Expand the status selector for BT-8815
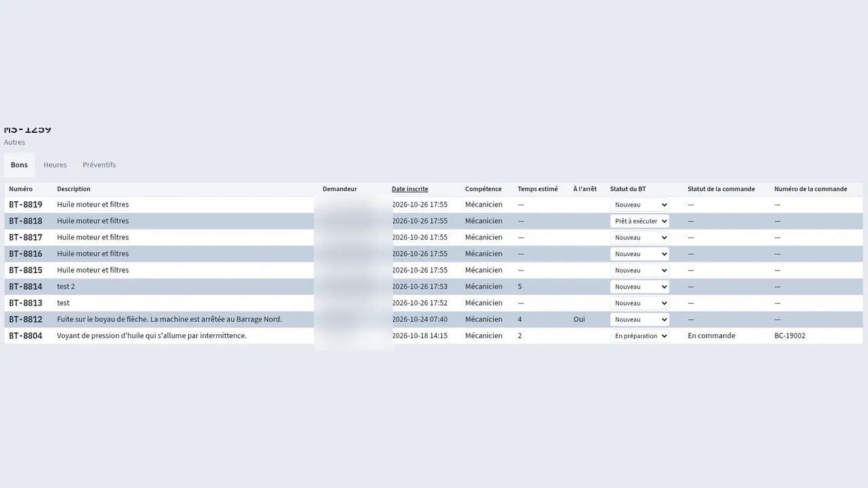The height and width of the screenshot is (488, 868). (639, 270)
